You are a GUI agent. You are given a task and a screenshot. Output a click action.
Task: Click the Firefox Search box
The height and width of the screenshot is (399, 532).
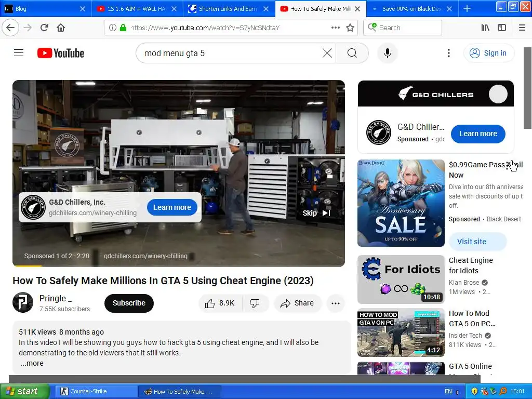coord(403,28)
